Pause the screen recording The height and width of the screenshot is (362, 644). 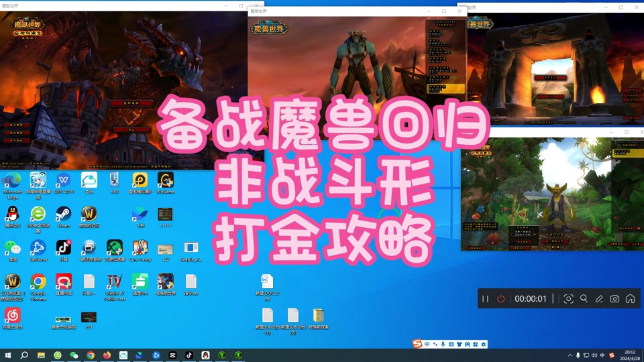coord(486,299)
